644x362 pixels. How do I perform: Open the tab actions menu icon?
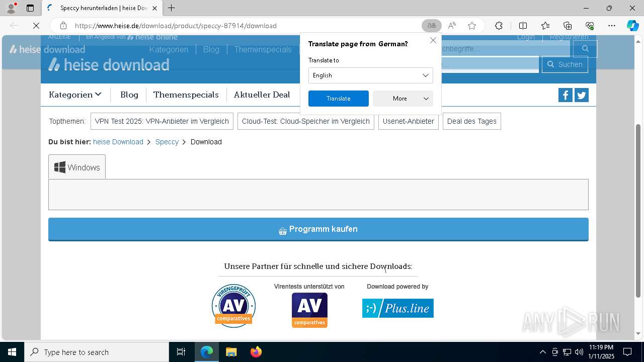click(30, 8)
